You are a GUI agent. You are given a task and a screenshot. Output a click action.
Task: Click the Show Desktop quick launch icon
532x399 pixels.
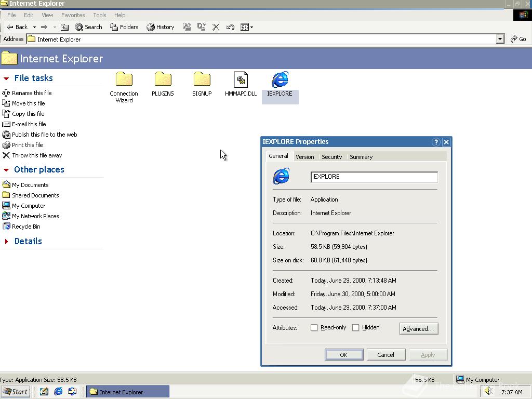[44, 392]
